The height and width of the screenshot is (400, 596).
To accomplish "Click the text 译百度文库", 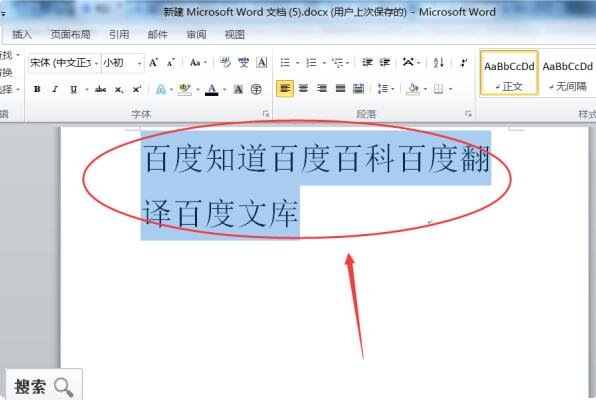I will click(x=220, y=213).
